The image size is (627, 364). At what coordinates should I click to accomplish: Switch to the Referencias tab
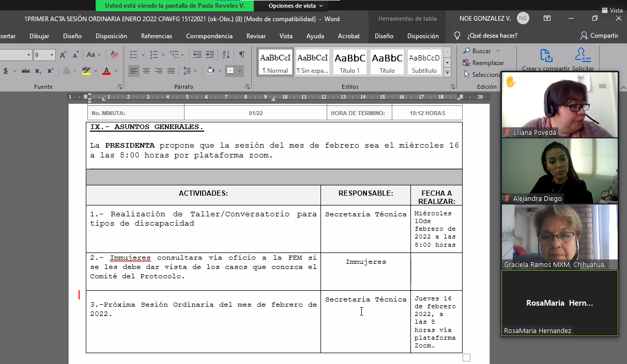[157, 36]
